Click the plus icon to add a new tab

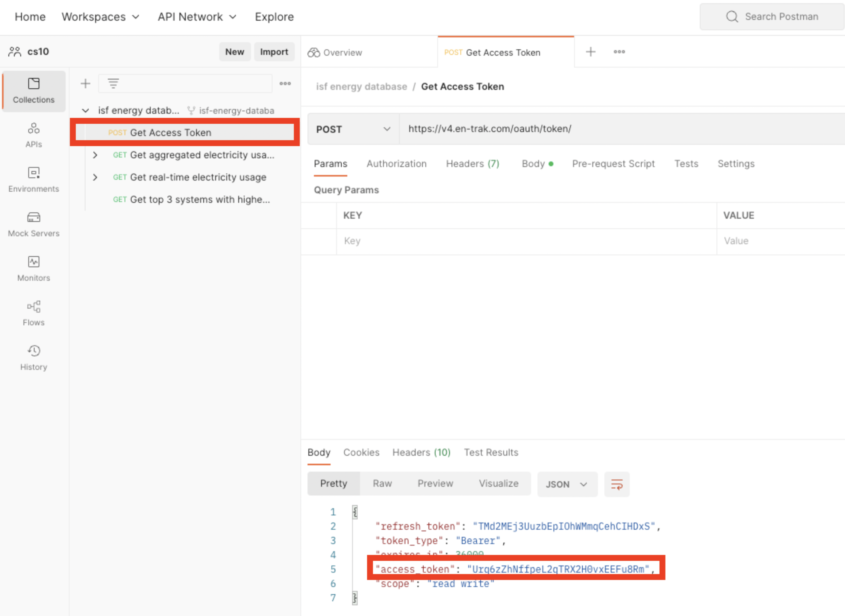(x=590, y=52)
